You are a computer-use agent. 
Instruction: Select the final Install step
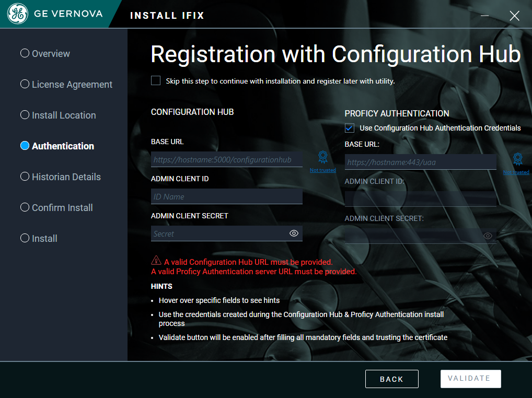point(39,239)
